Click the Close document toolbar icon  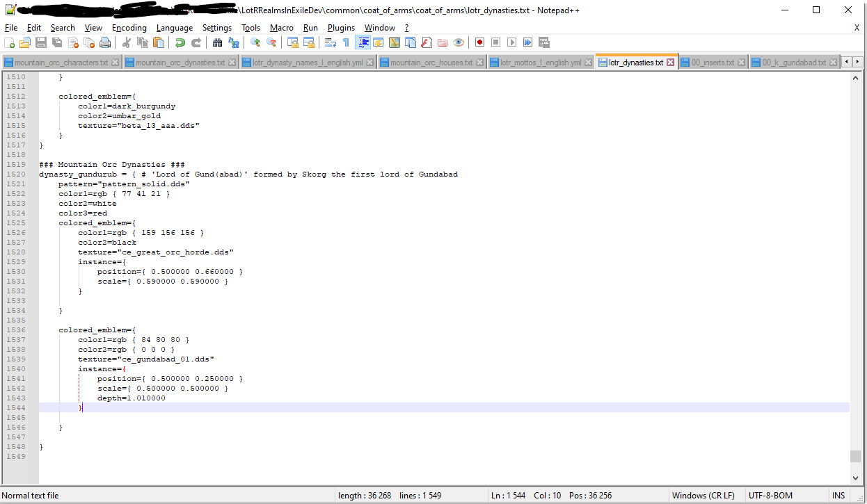point(73,42)
